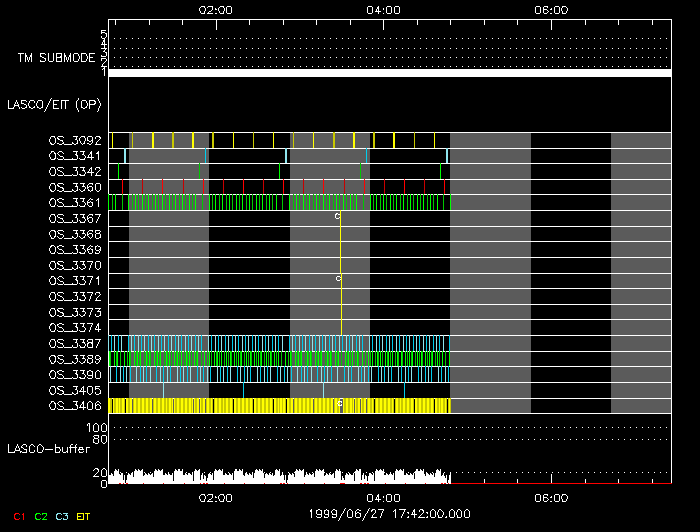Click the 06:00 label on bottom axis
This screenshot has height=532, width=700.
pyautogui.click(x=552, y=497)
